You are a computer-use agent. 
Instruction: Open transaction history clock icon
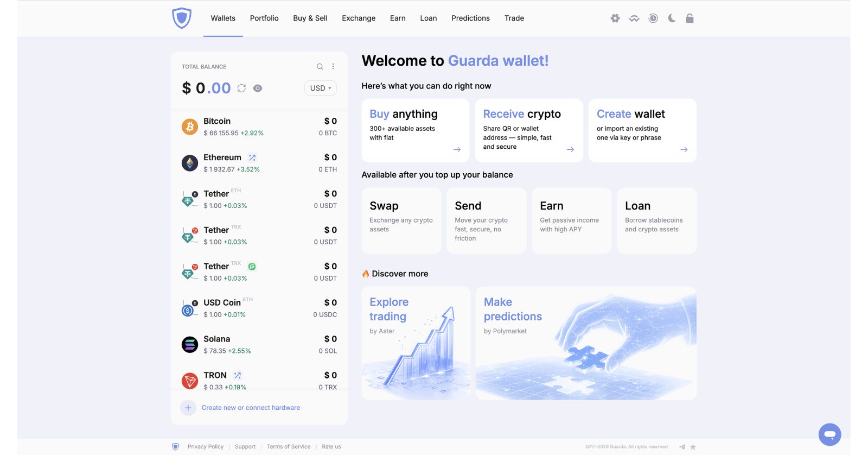pos(653,18)
